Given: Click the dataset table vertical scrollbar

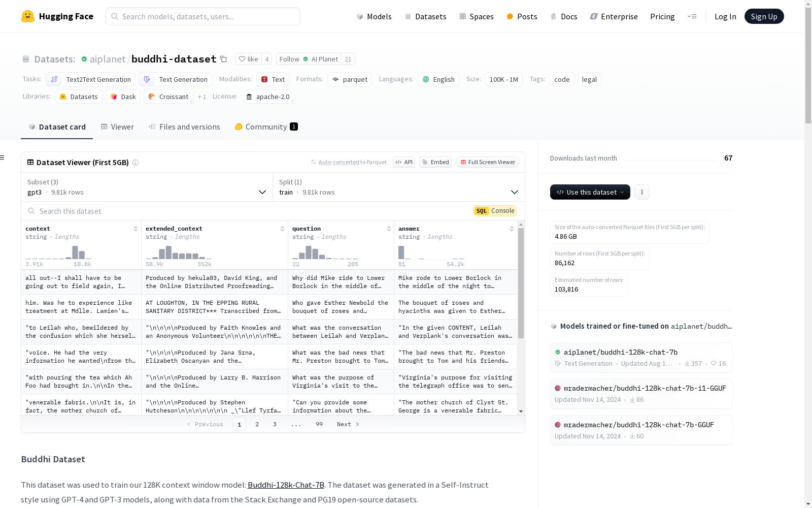Looking at the screenshot, I should tap(521, 283).
